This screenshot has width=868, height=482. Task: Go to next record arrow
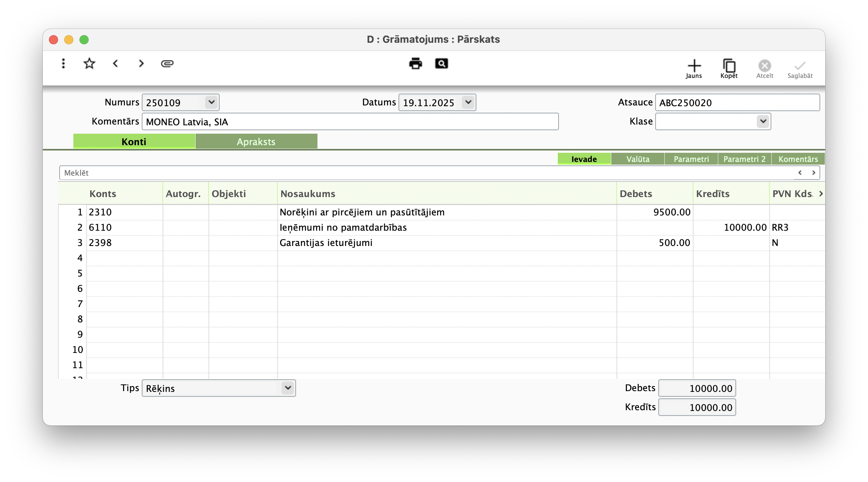tap(141, 63)
